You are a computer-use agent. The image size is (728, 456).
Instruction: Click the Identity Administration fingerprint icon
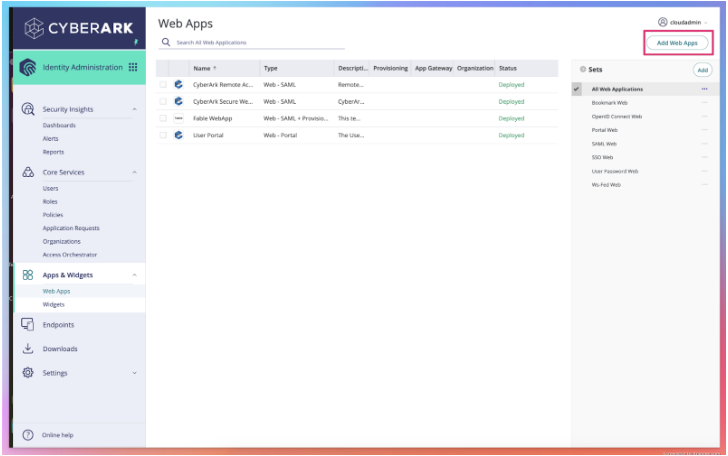(28, 67)
